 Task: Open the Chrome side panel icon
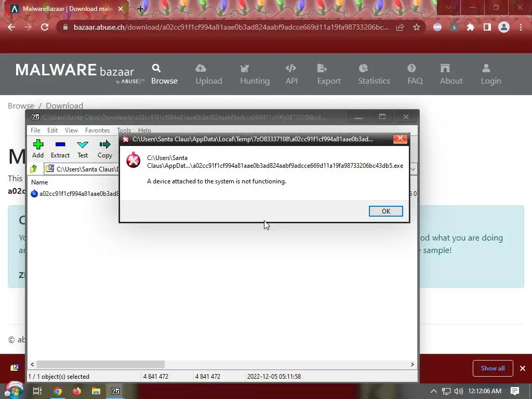point(487,27)
